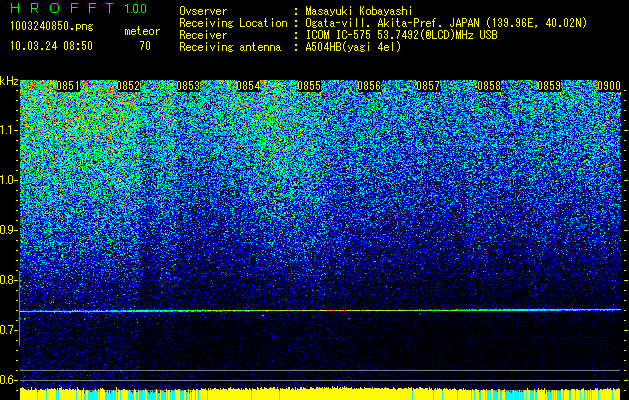The image size is (629, 400).
Task: Click the 0857 time marker
Action: [428, 86]
